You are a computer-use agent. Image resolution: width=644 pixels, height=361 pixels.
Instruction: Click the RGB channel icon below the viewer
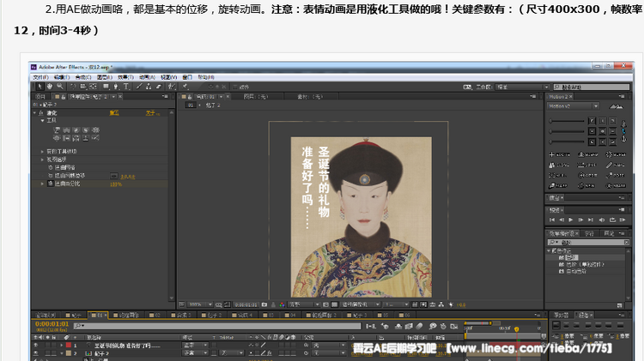click(x=282, y=304)
